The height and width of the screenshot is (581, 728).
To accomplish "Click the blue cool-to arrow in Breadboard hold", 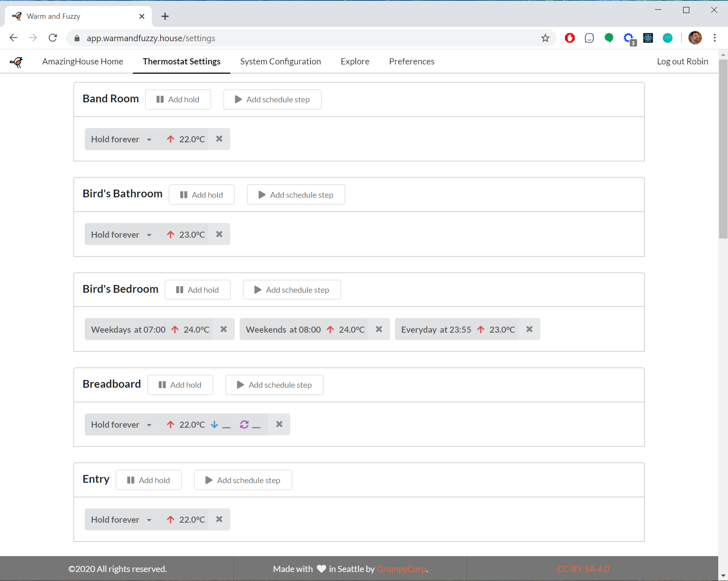I will [214, 424].
